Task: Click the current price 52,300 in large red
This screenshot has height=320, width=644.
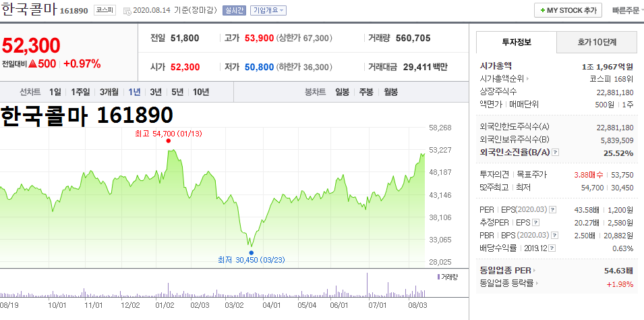Action: click(x=31, y=46)
